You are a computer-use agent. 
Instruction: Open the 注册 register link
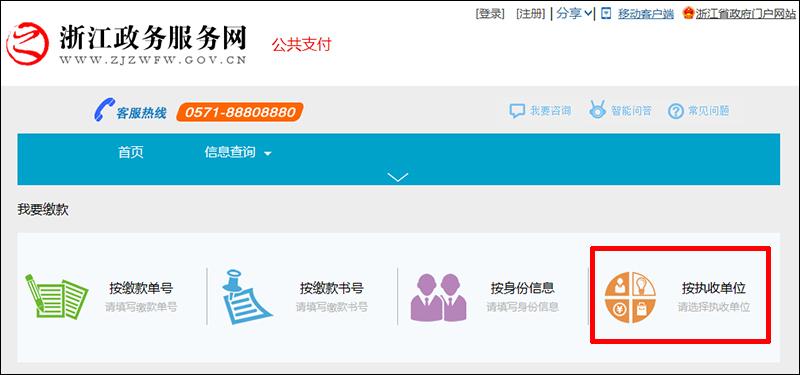point(531,14)
